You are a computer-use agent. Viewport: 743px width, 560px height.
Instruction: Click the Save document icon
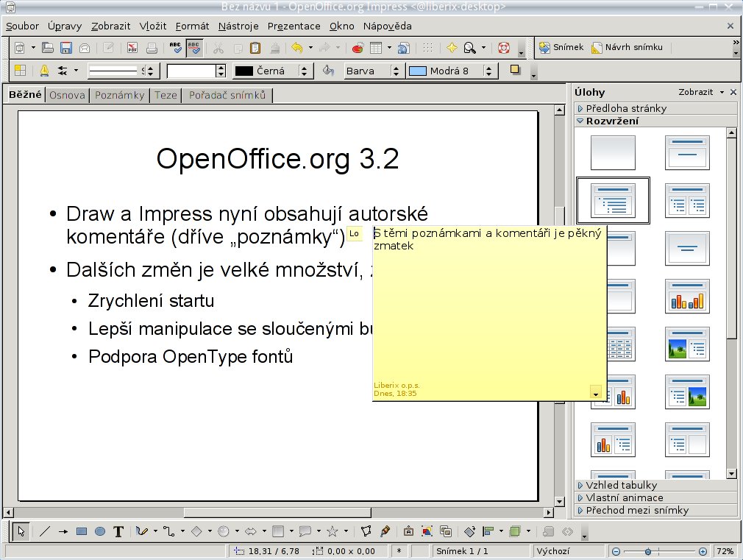66,47
